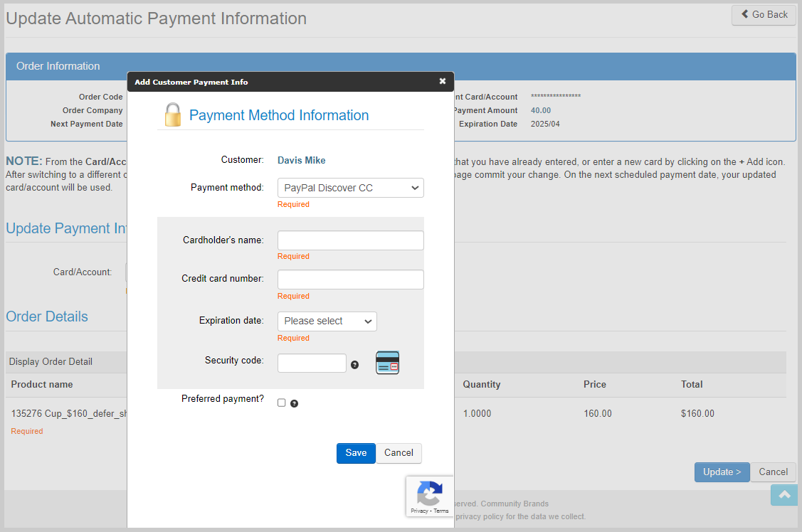The width and height of the screenshot is (802, 532).
Task: Click the security code help icon
Action: [354, 365]
